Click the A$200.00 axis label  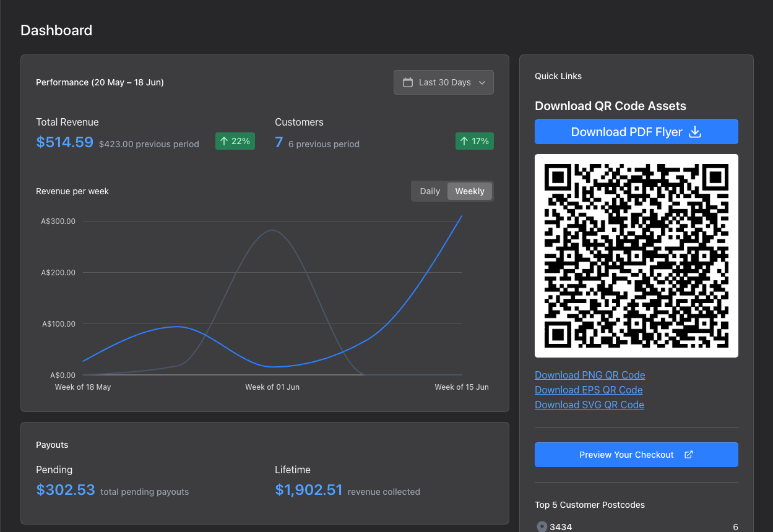point(58,273)
